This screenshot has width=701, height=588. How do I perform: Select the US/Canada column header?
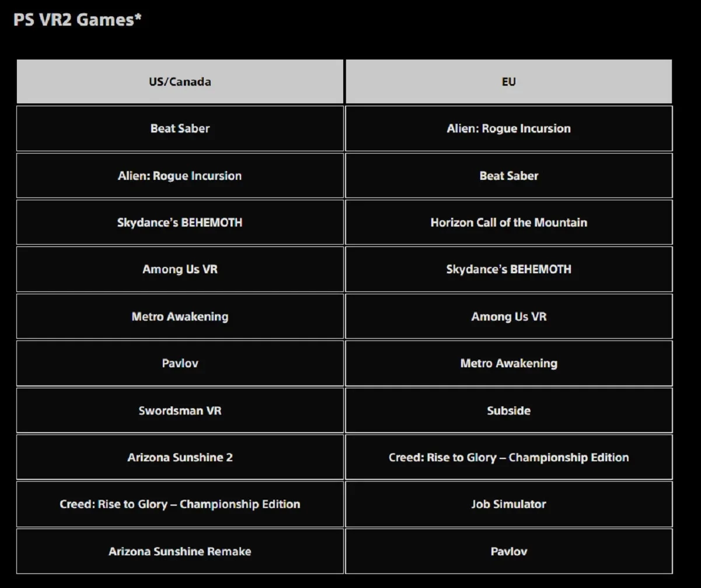pyautogui.click(x=180, y=82)
